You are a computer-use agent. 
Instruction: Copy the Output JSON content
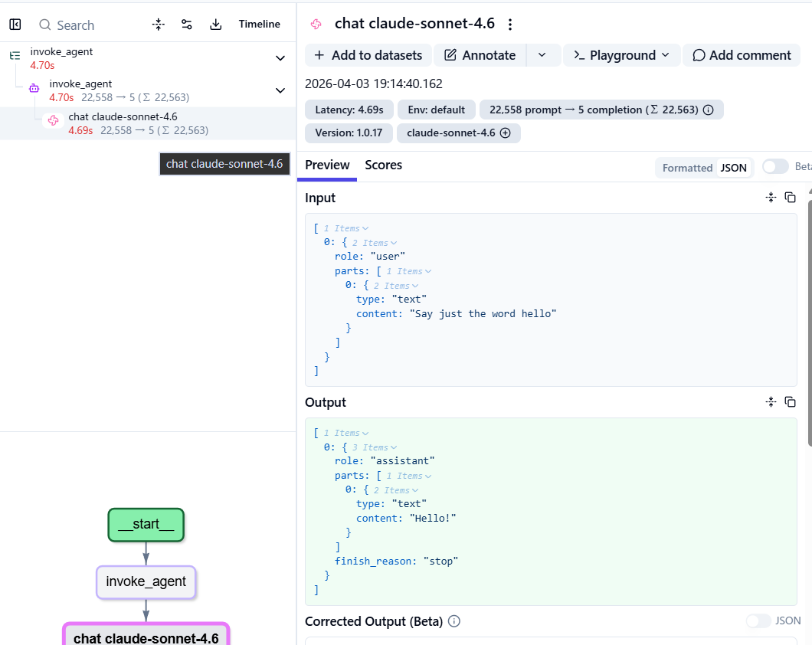pyautogui.click(x=790, y=401)
